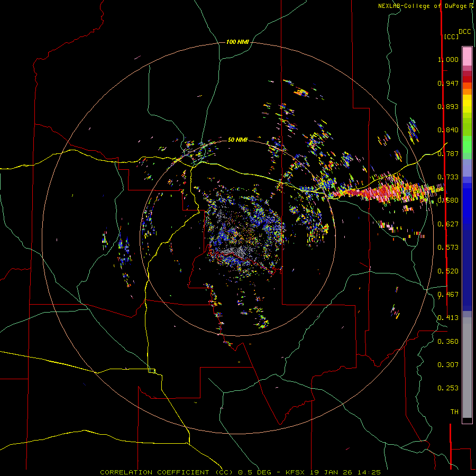Pick the yellow segment of the color scale

[x=467, y=104]
